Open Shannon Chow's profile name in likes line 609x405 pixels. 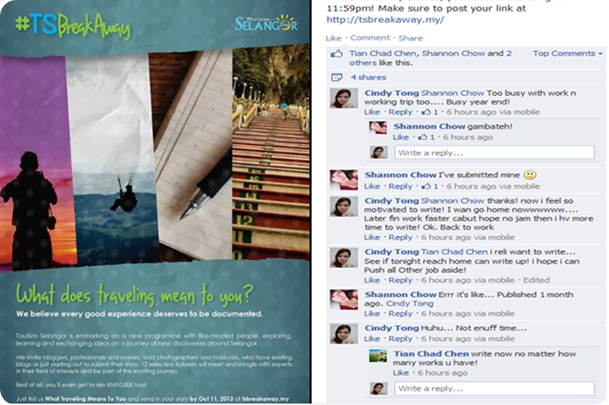coord(453,54)
